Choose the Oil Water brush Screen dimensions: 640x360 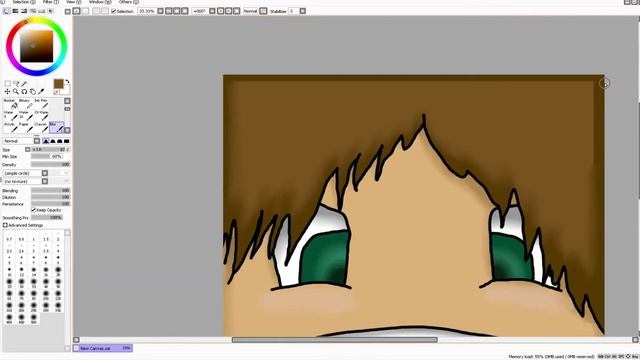(41, 116)
